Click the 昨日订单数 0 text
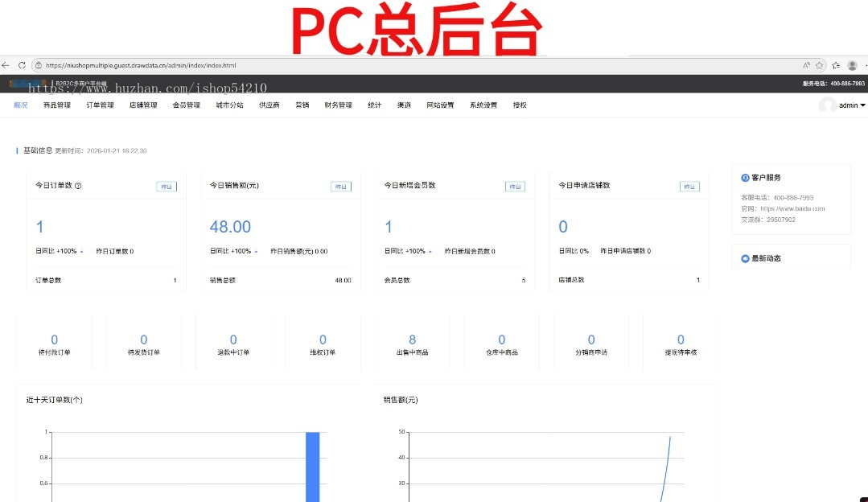Screen dimensions: 868x502 tap(114, 251)
